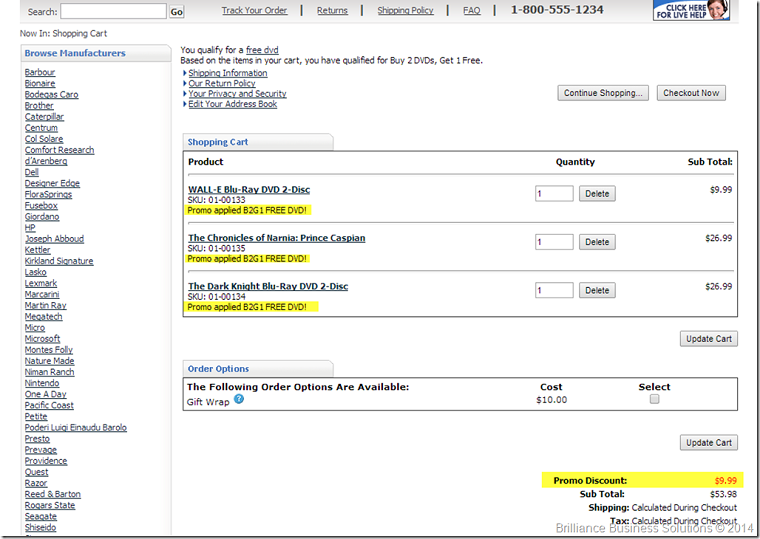Click Update Cart below the shopping cart
The image size is (760, 539).
pos(709,339)
